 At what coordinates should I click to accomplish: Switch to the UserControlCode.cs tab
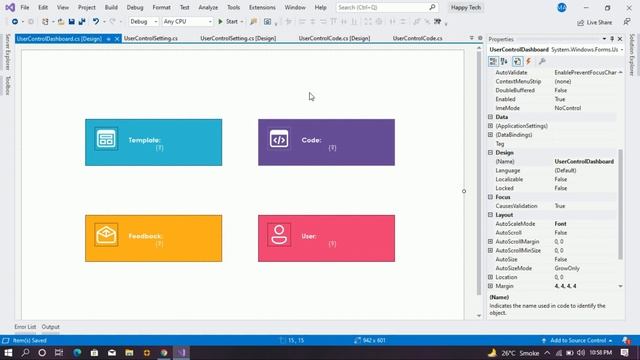418,38
